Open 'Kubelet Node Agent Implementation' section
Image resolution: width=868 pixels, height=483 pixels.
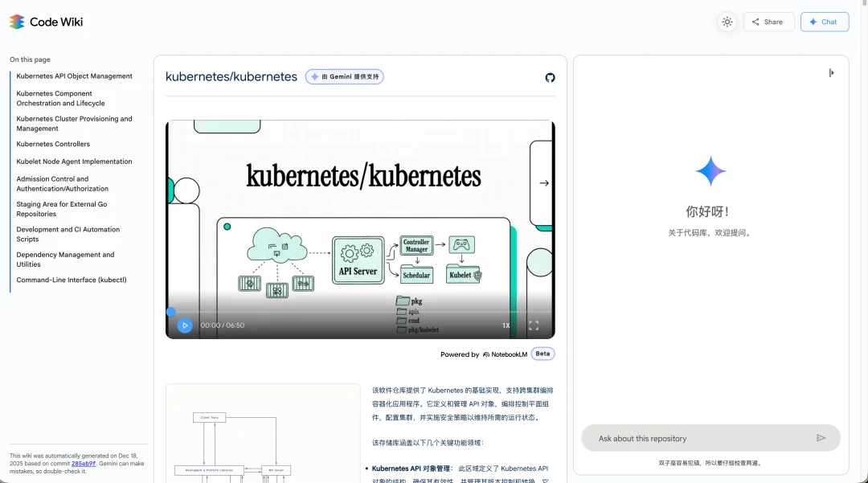73,162
